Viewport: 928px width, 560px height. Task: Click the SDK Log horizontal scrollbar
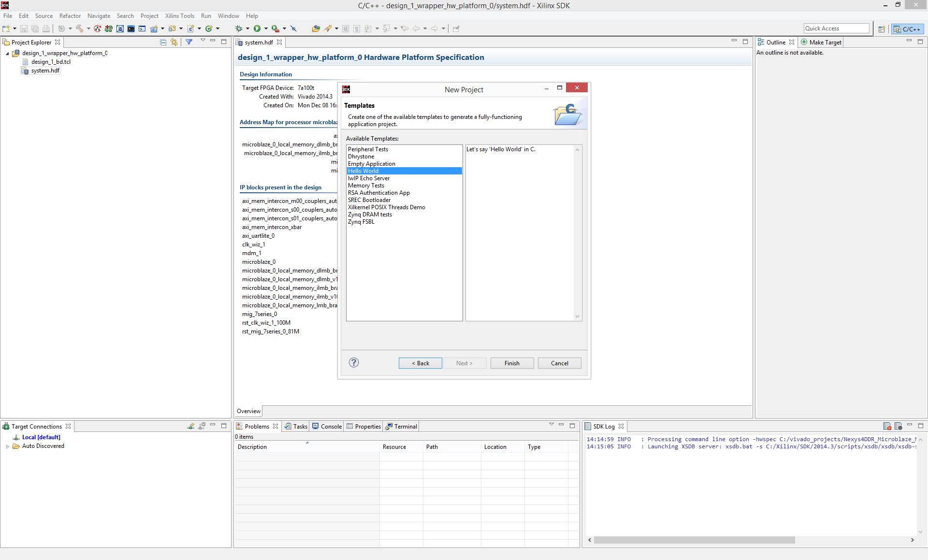(x=694, y=540)
